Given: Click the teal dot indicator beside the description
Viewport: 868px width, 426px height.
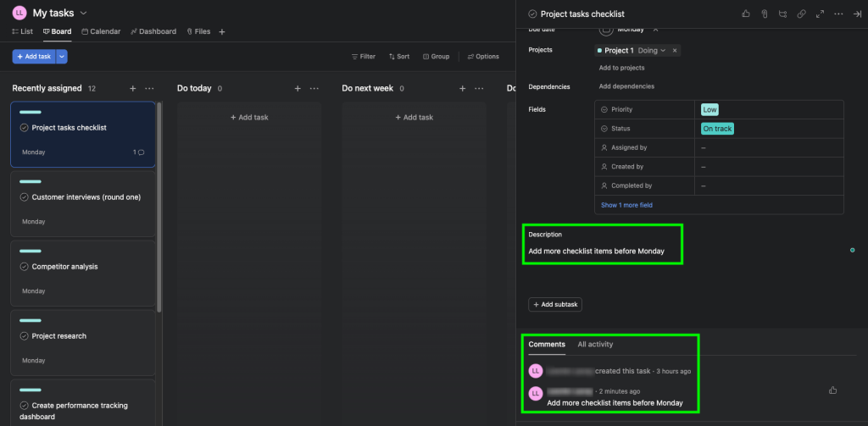Looking at the screenshot, I should 853,250.
